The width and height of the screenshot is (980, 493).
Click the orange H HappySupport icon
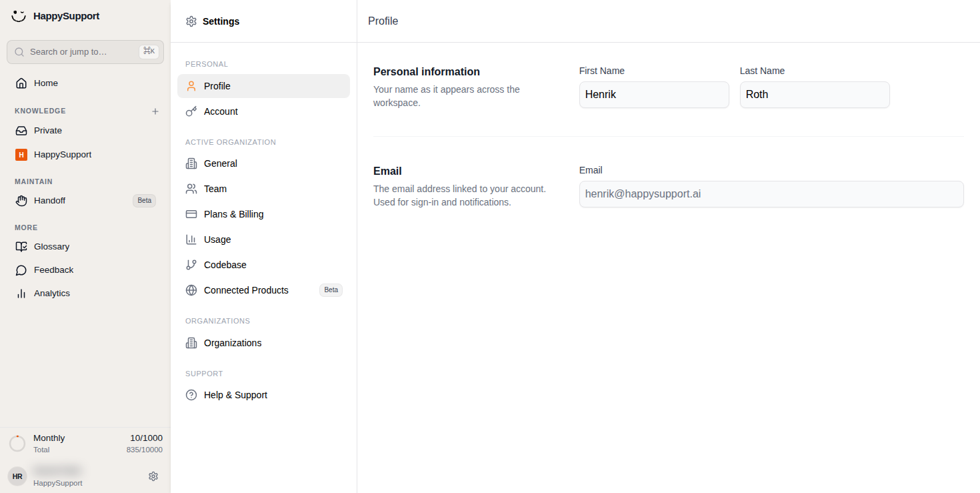(21, 155)
